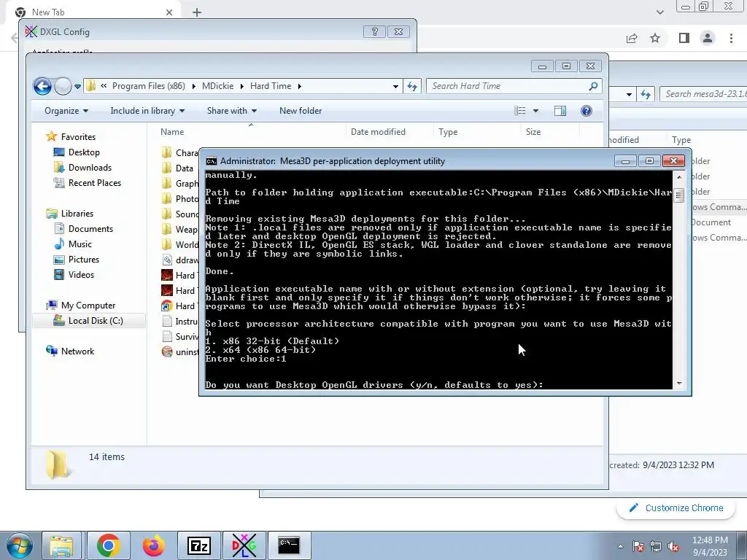
Task: Click Customize Chrome button
Action: coord(676,508)
